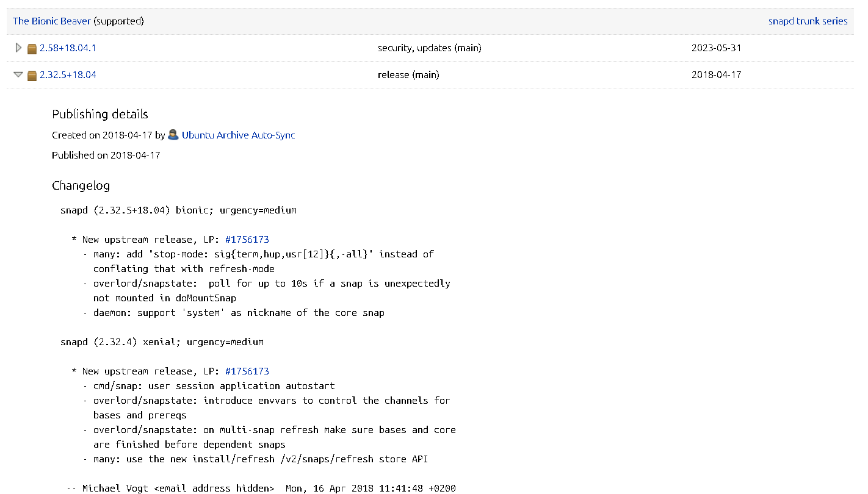Click 'many: add "stop-mode: sig{term,hup,usr[12]}' line
The height and width of the screenshot is (494, 868).
[258, 254]
